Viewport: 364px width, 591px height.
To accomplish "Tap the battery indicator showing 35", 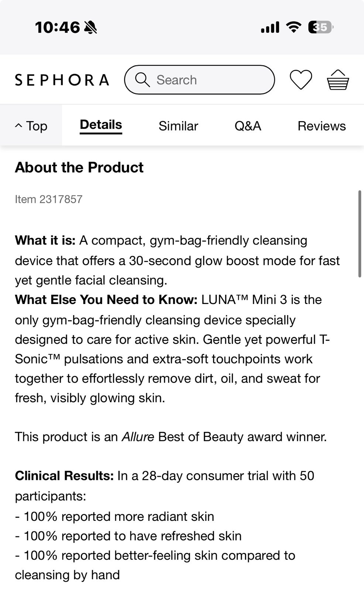I will (x=321, y=27).
